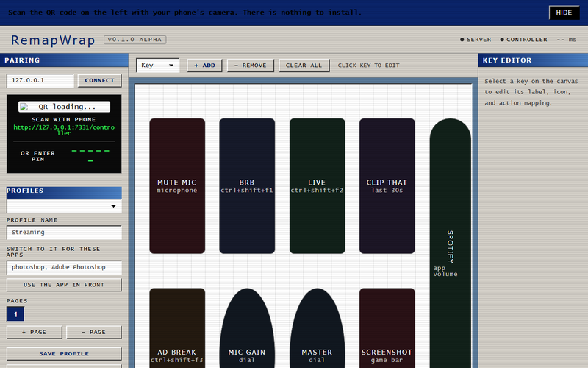
Task: Click the RemapWrap logo title
Action: 53,40
